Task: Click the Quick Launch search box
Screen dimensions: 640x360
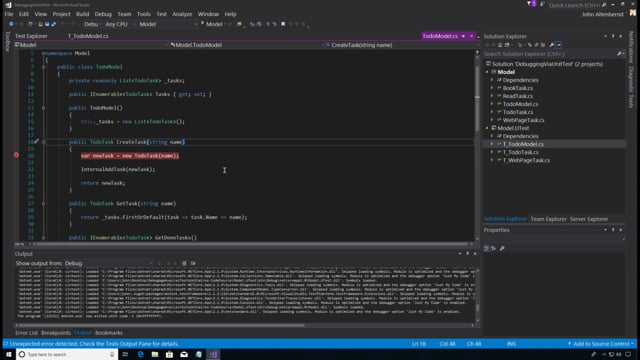Action: point(577,5)
